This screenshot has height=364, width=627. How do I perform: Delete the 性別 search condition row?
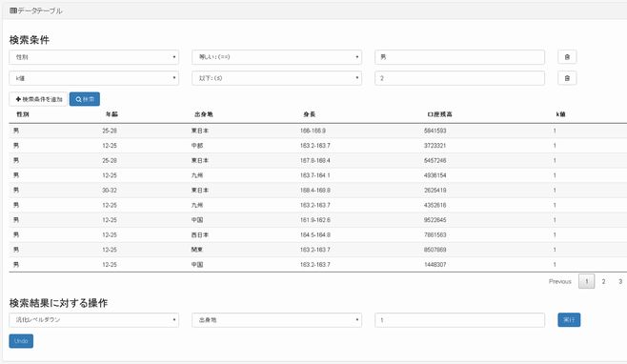pyautogui.click(x=567, y=57)
